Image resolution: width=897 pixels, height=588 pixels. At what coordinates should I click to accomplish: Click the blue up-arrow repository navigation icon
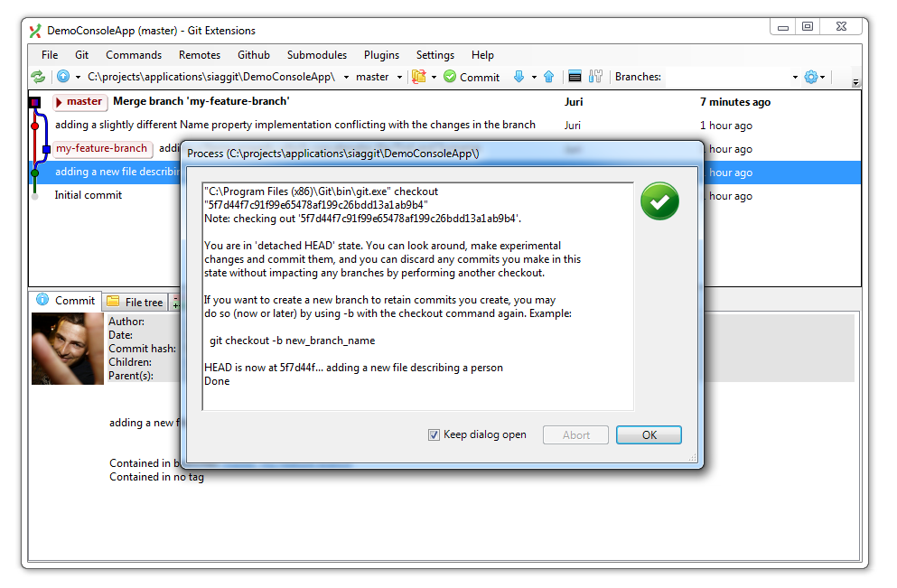(x=63, y=77)
